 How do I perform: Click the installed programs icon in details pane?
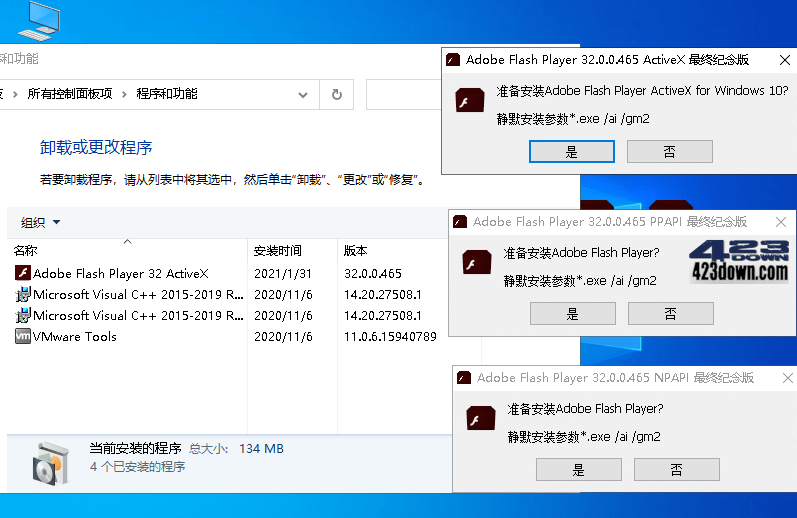tap(49, 460)
